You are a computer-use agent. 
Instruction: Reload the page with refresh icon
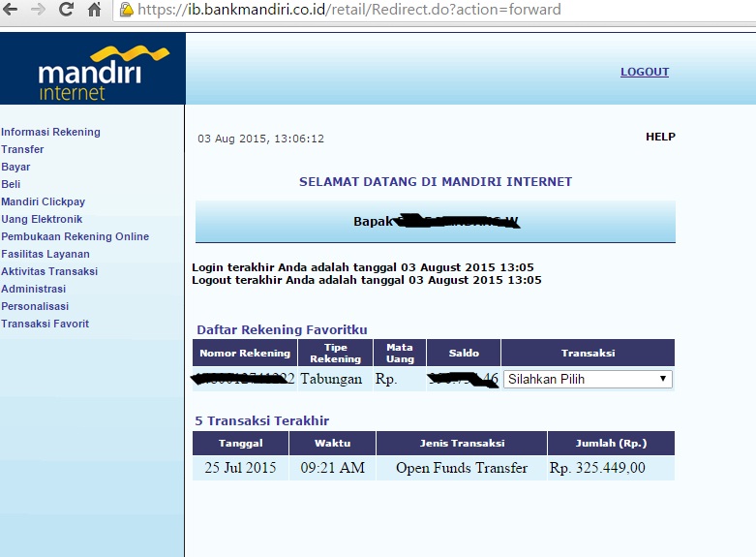point(66,9)
